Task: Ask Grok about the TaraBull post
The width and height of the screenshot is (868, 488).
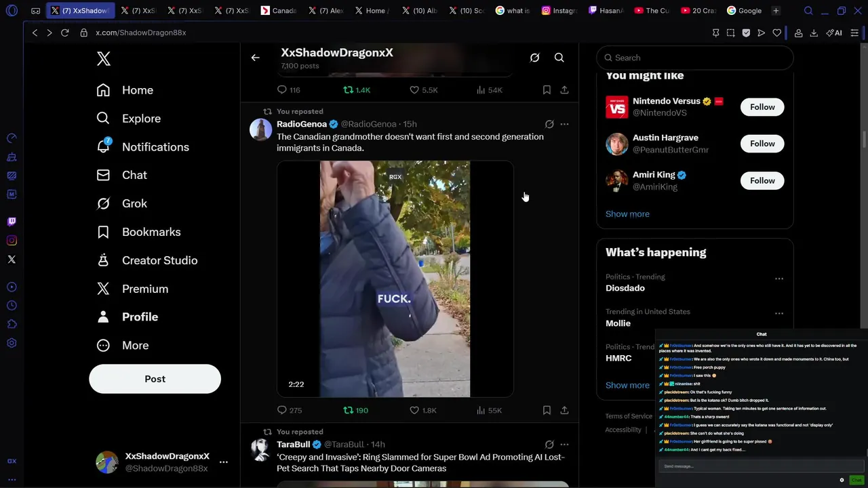Action: pos(549,445)
